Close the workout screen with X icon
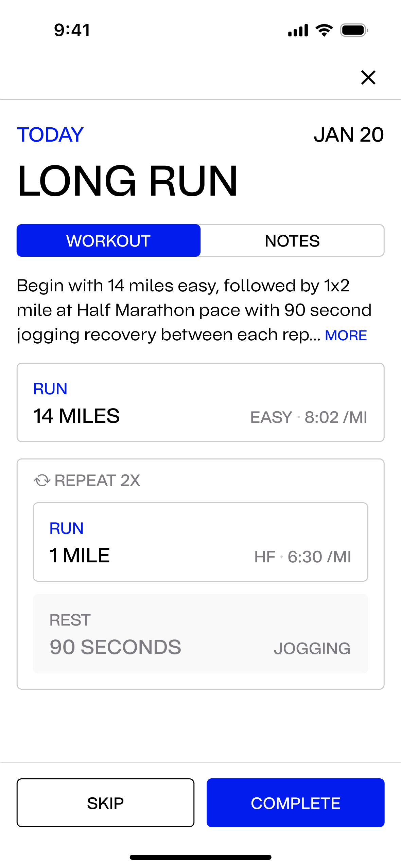 click(368, 77)
